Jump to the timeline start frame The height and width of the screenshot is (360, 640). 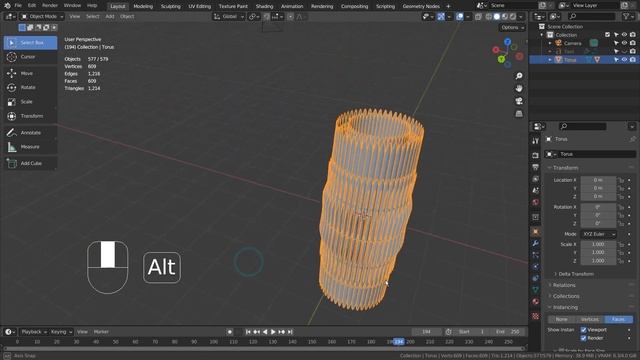248,332
